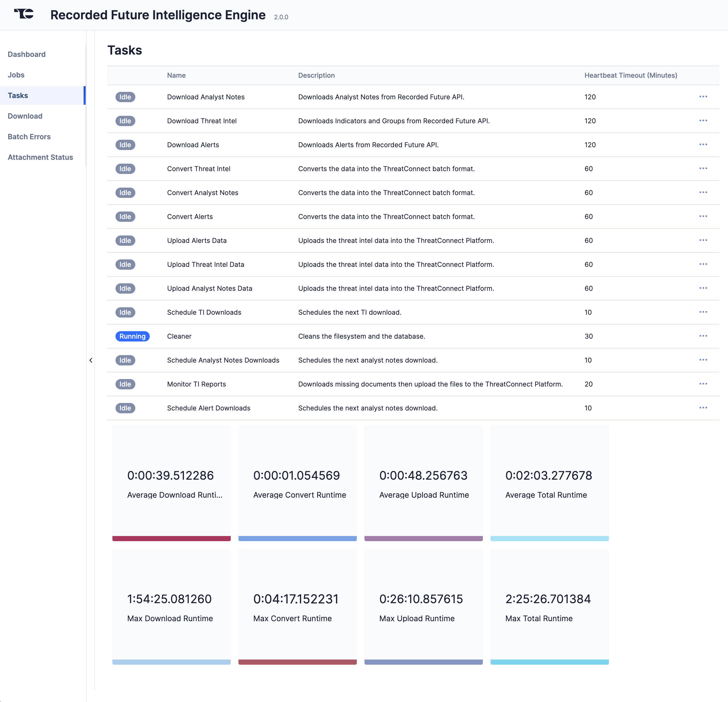Open actions menu for Convert Analyst Notes
728x702 pixels.
[x=703, y=192]
